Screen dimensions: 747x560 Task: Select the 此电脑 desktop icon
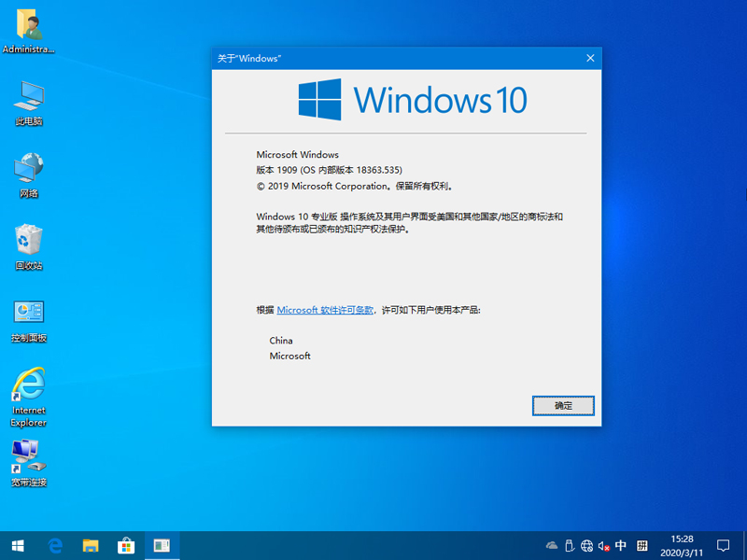coord(29,104)
